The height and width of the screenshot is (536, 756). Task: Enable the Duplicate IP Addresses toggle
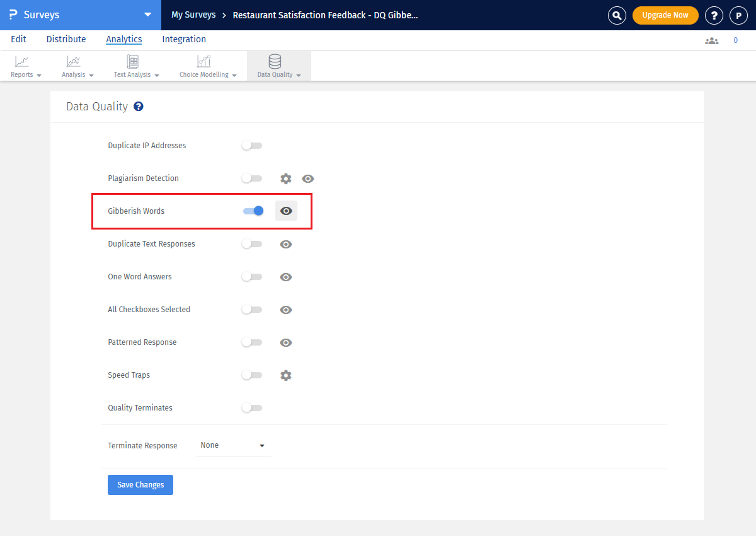click(251, 146)
